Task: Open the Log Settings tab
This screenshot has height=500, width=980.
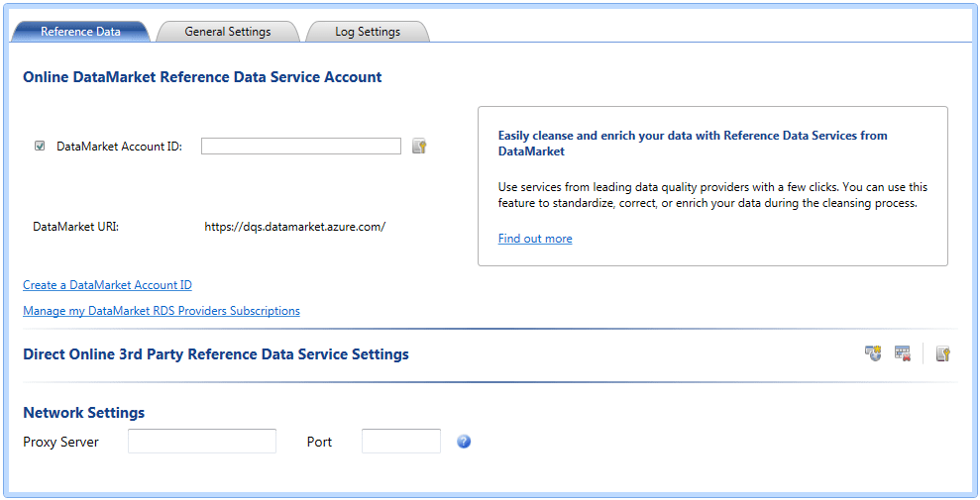Action: pyautogui.click(x=368, y=32)
